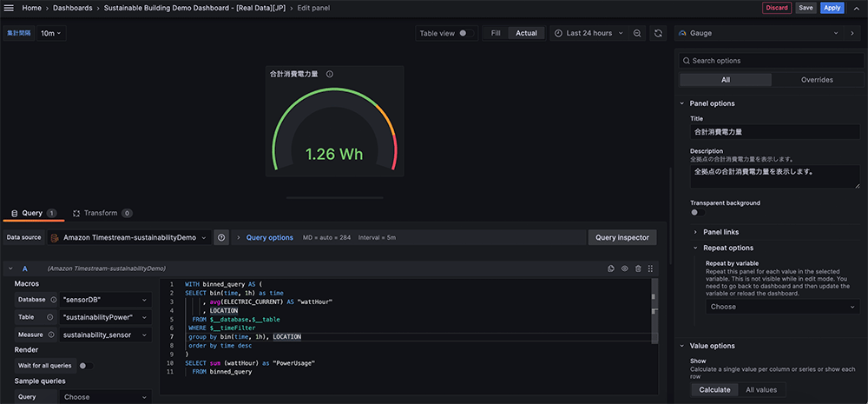
Task: Select Calculate under Show
Action: [714, 389]
